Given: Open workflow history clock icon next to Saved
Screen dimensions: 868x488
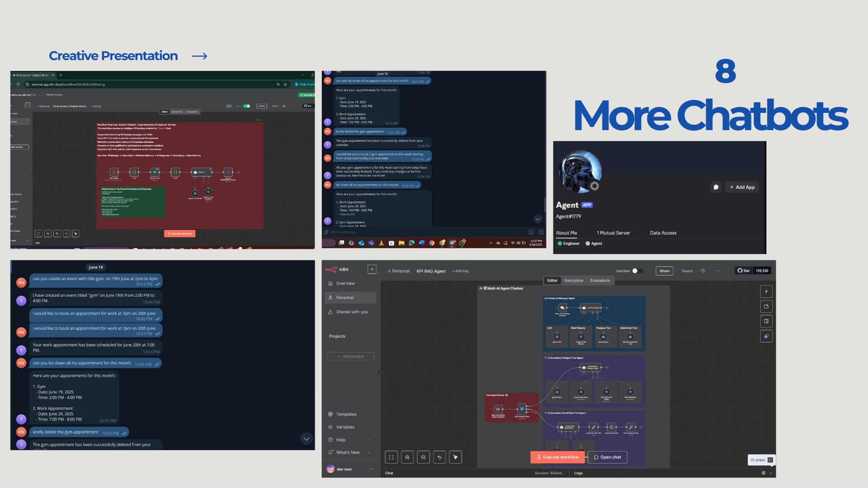Looking at the screenshot, I should point(703,271).
